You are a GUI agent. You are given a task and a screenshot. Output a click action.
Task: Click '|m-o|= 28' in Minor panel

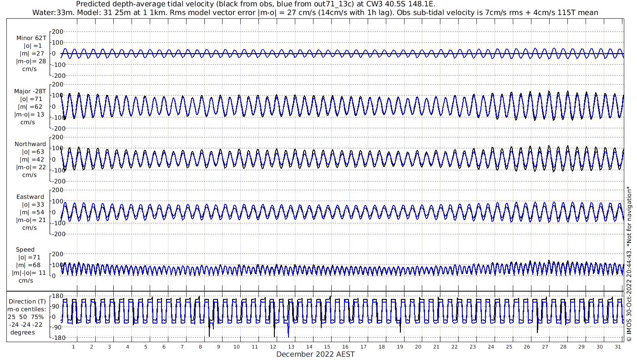pos(31,61)
